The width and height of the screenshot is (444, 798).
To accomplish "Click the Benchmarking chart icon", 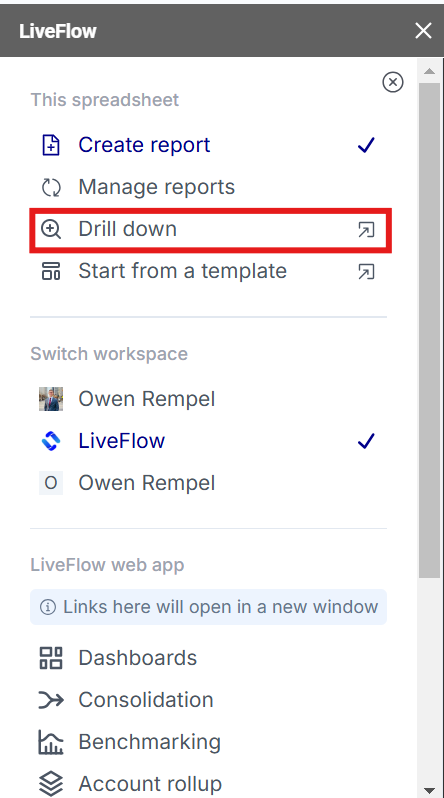I will point(51,742).
